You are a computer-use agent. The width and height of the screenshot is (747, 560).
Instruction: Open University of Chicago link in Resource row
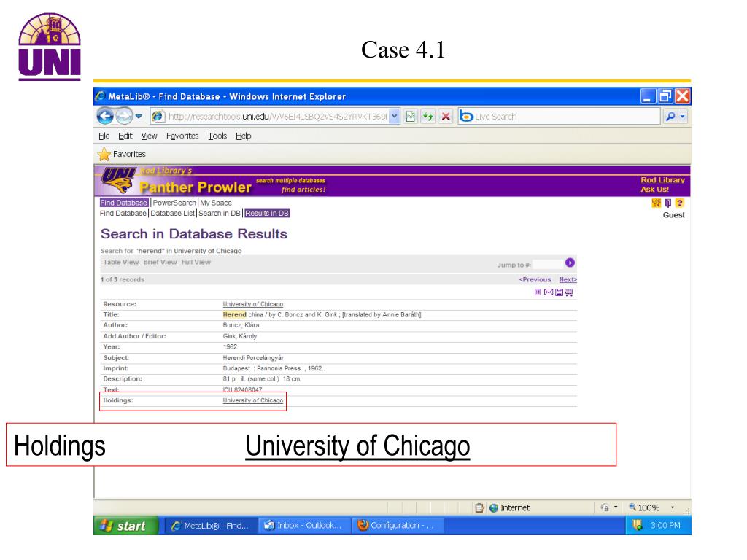tap(253, 304)
